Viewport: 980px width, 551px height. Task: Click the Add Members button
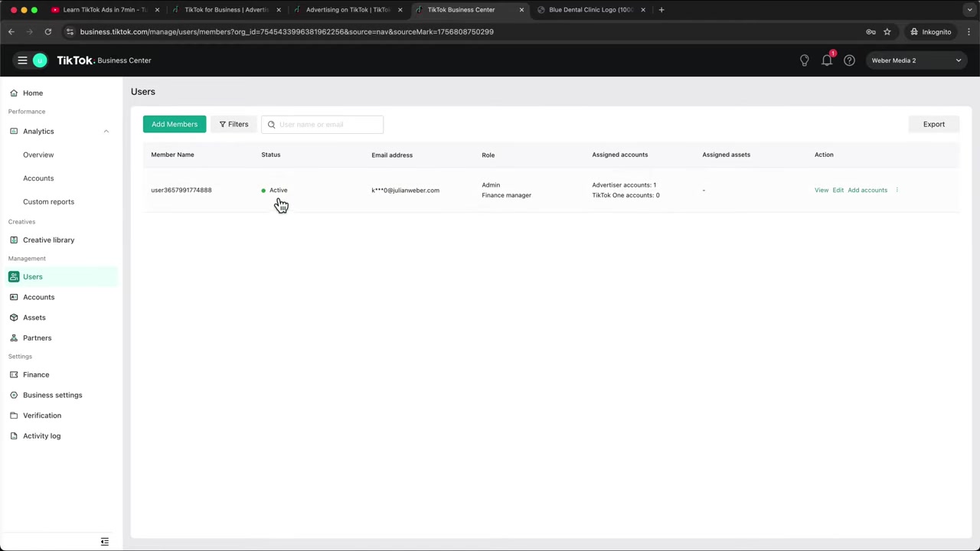(x=175, y=124)
